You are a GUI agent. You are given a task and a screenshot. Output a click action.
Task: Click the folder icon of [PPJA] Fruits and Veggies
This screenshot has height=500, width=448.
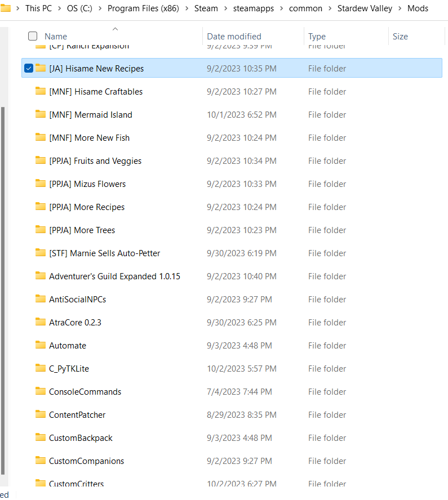[41, 160]
